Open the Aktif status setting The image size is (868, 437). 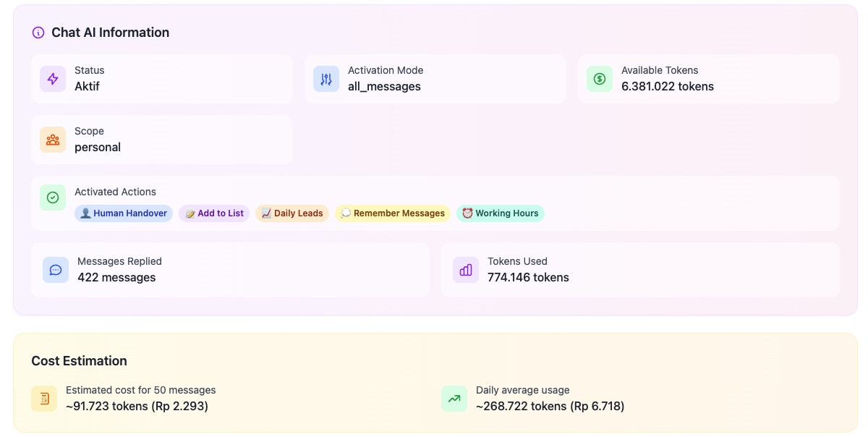86,85
